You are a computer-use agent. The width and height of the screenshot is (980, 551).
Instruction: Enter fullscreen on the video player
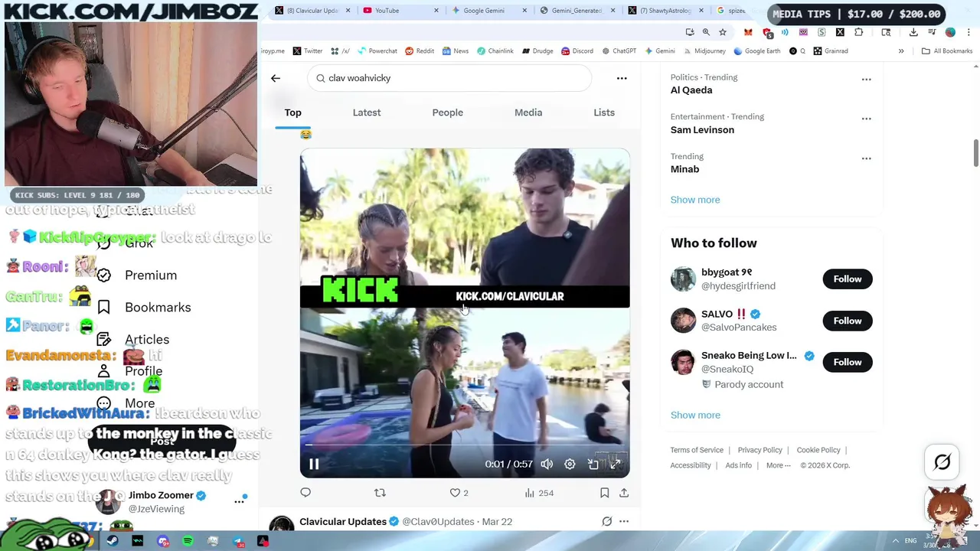(615, 464)
